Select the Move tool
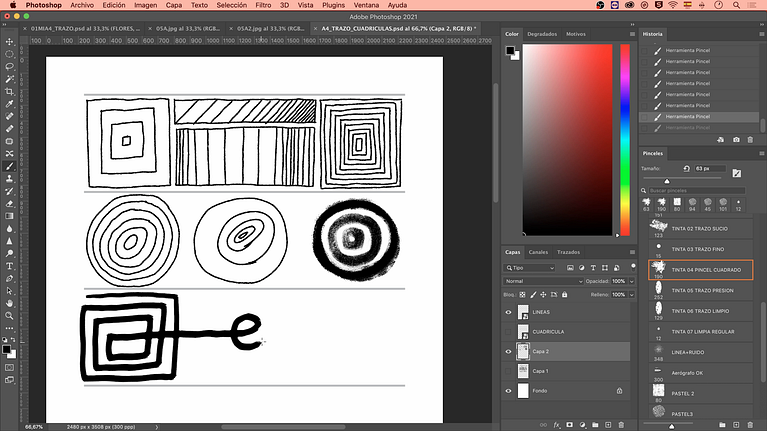This screenshot has width=767, height=431. click(x=9, y=42)
